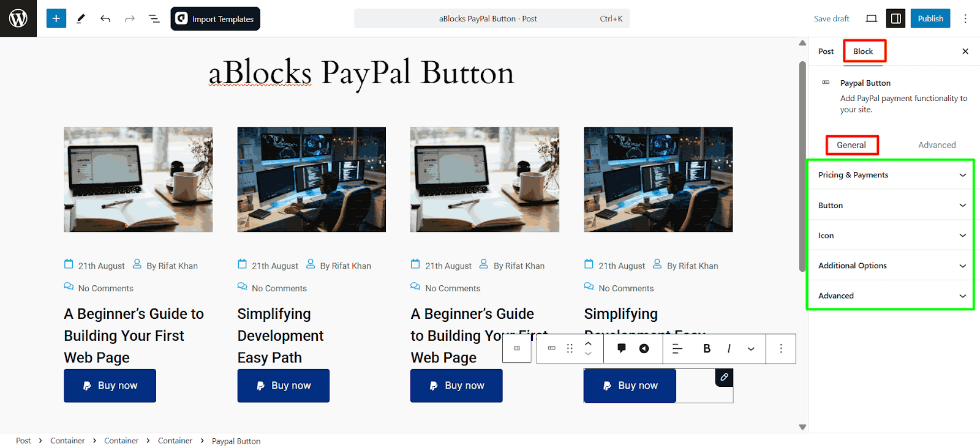
Task: Redo the last undone change
Action: [x=130, y=18]
